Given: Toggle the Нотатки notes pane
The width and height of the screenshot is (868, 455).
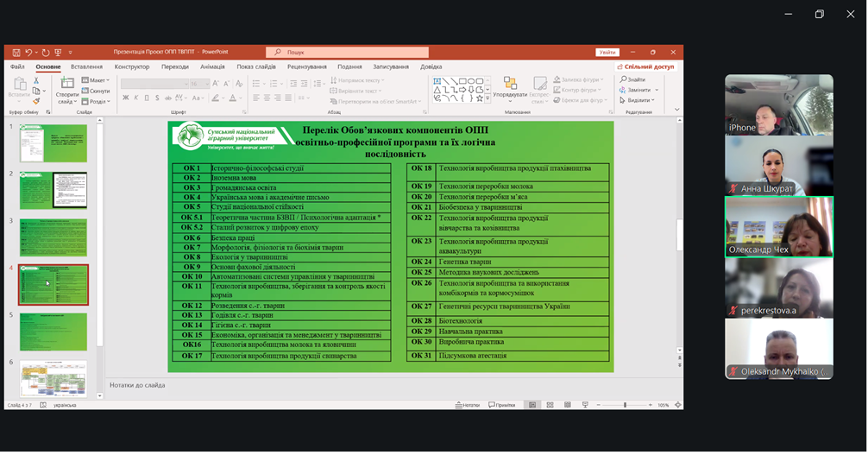Looking at the screenshot, I should (x=468, y=405).
